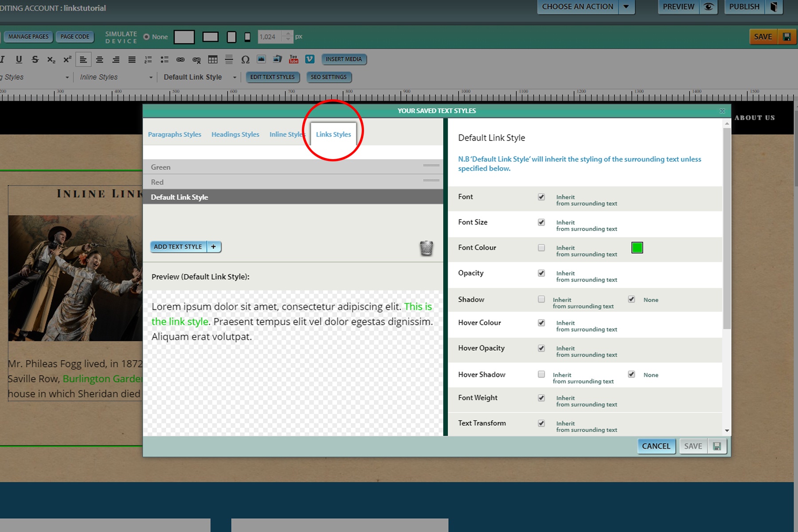Delete text style with trash icon
Viewport: 798px width, 532px height.
click(426, 248)
